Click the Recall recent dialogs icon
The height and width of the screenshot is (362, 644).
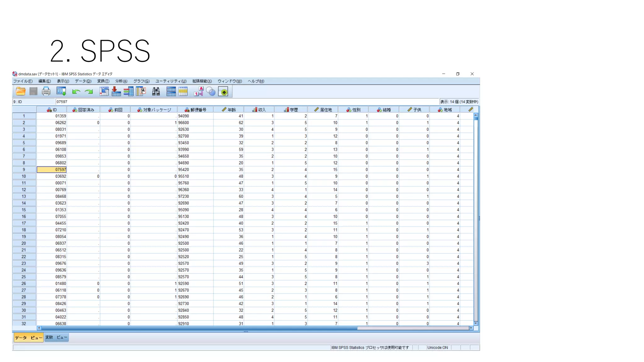tap(61, 91)
